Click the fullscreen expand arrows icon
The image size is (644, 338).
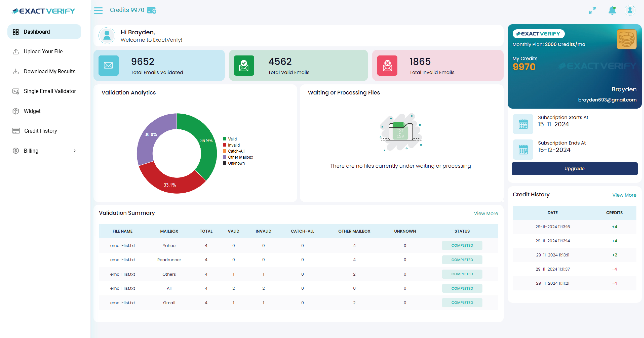click(592, 10)
